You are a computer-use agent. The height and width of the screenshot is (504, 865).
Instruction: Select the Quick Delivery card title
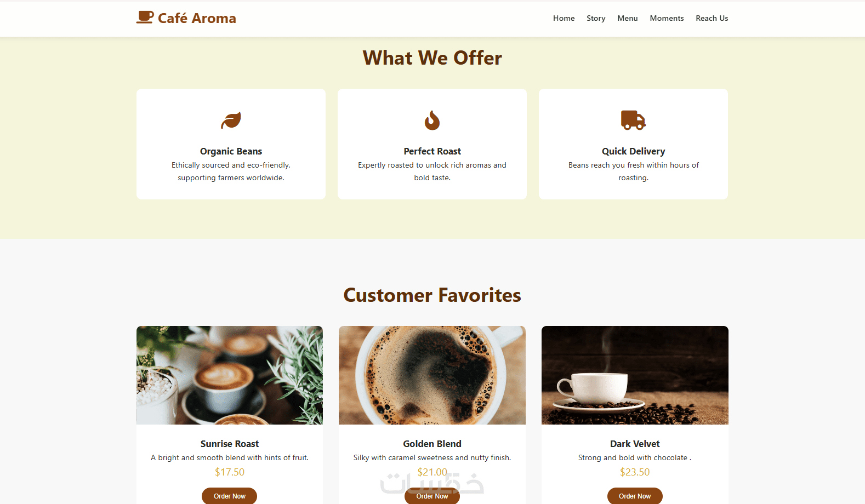pyautogui.click(x=633, y=151)
